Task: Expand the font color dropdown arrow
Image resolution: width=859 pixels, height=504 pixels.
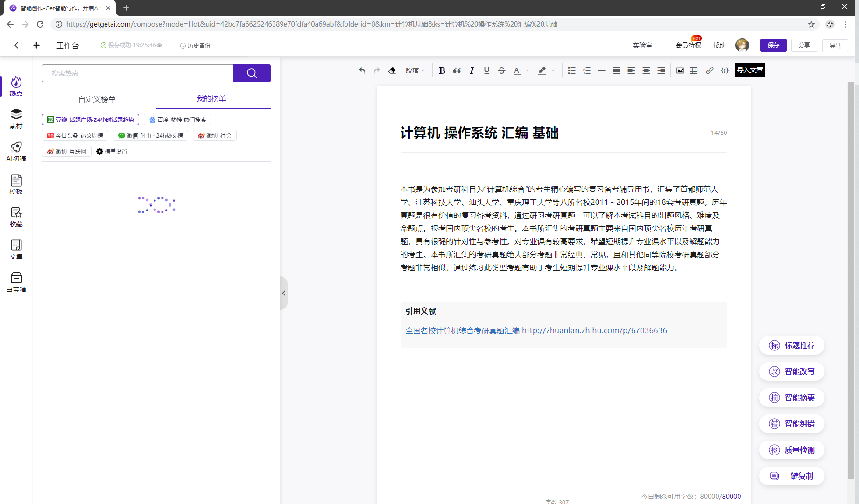Action: pos(528,71)
